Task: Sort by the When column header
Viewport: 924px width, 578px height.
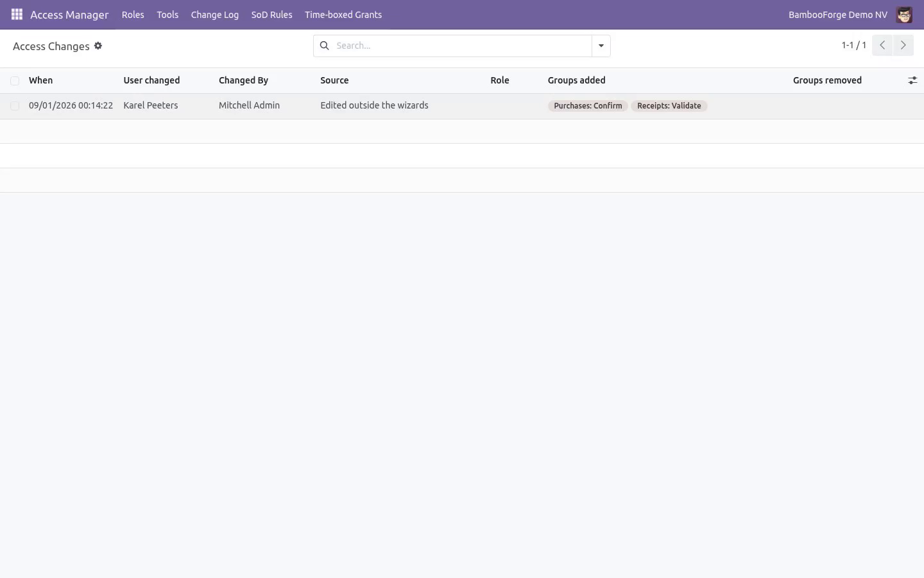Action: (41, 80)
